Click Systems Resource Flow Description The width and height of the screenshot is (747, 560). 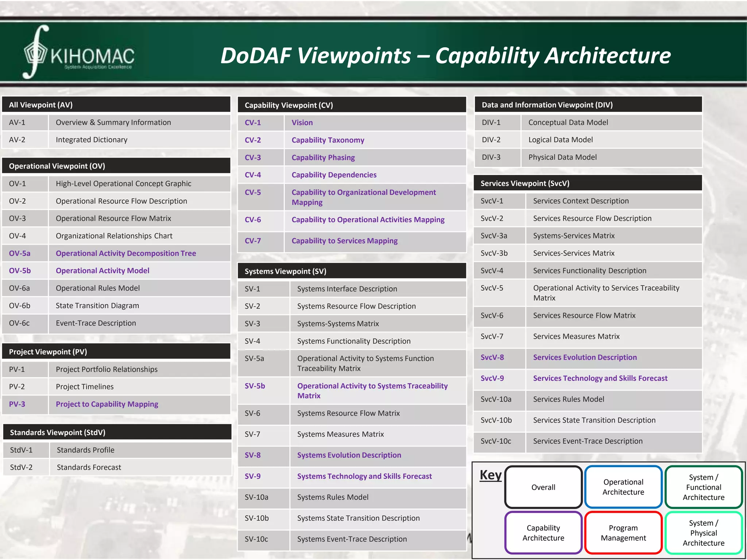[356, 306]
